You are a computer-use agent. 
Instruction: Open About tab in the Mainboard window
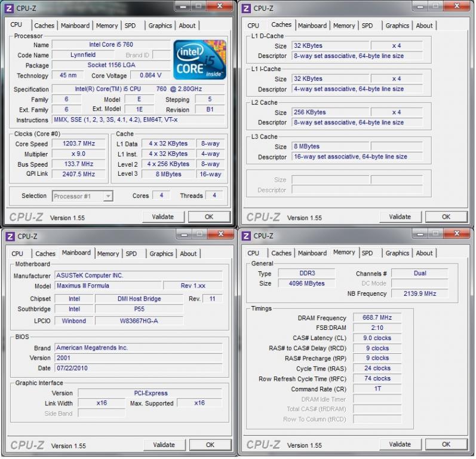coord(188,253)
